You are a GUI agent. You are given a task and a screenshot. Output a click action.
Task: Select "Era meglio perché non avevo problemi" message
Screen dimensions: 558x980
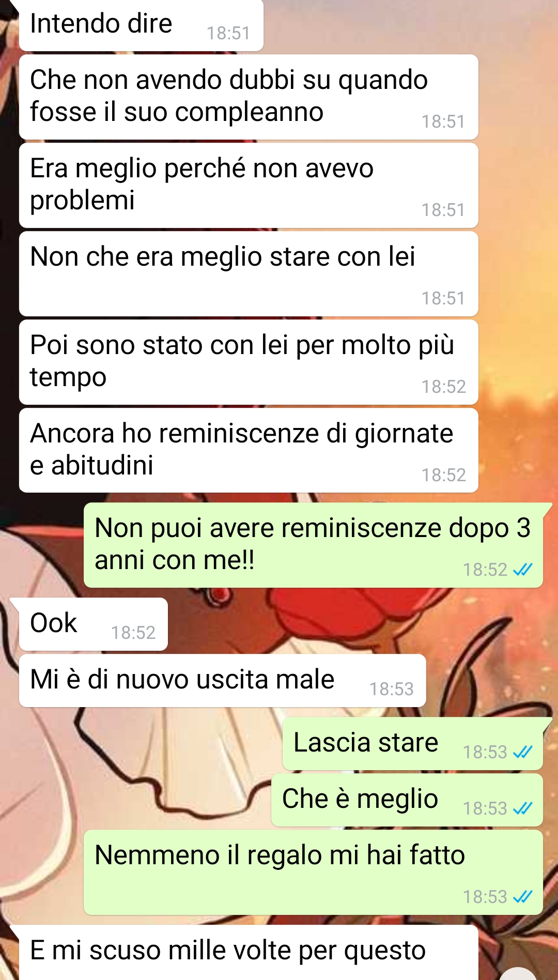click(x=249, y=185)
